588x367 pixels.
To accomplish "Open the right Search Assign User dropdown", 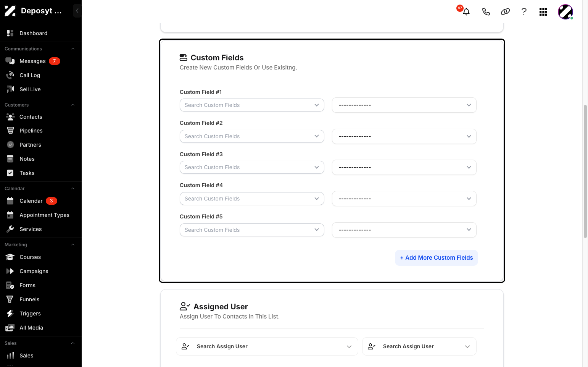I will click(x=419, y=346).
